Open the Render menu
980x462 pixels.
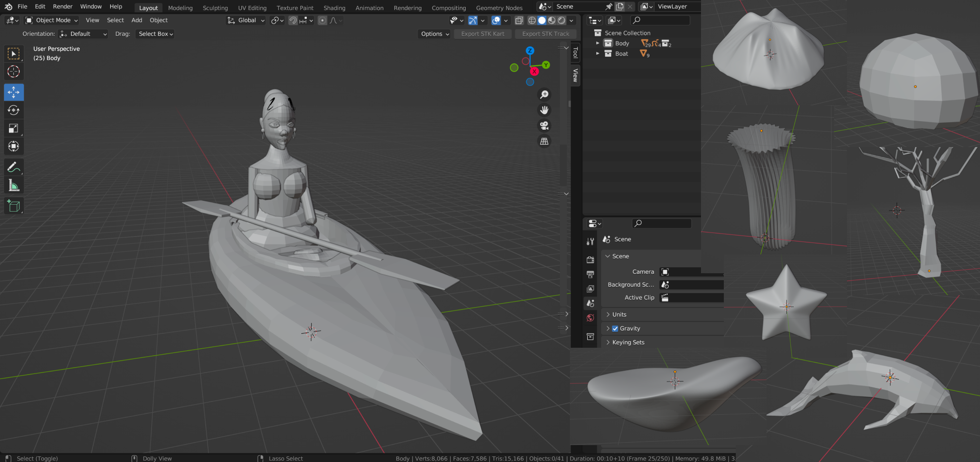63,6
